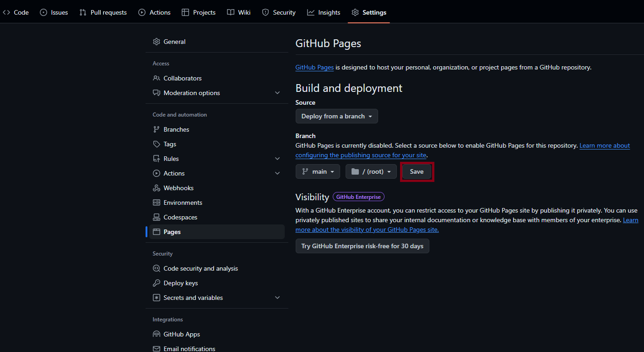Click the icon beside Rules
The height and width of the screenshot is (352, 644).
click(x=157, y=159)
